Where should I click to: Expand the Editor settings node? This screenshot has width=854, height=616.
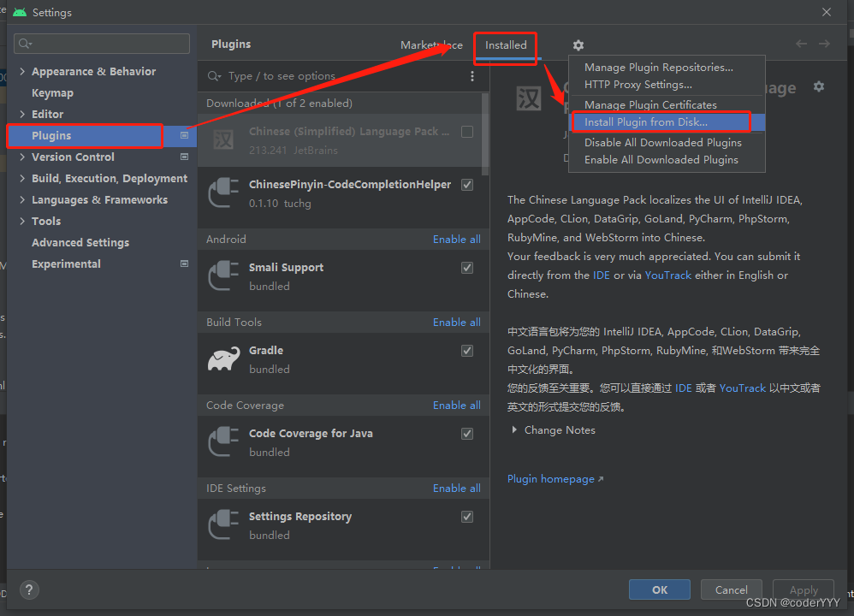point(22,114)
